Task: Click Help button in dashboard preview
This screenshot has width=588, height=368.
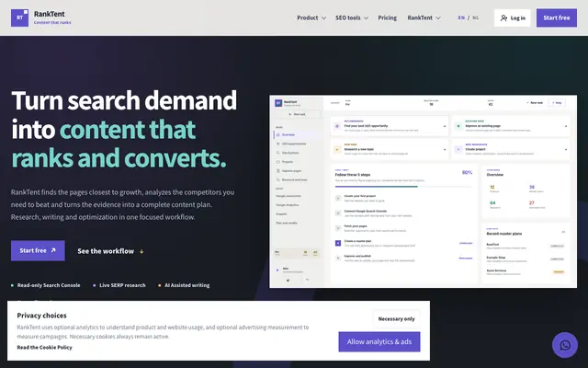Action: tap(557, 102)
